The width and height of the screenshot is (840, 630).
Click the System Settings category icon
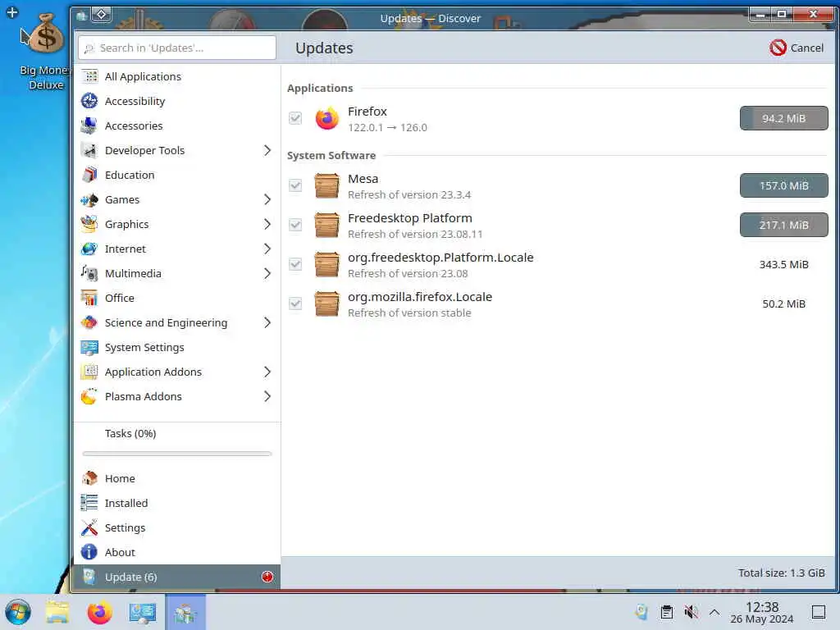click(x=89, y=347)
